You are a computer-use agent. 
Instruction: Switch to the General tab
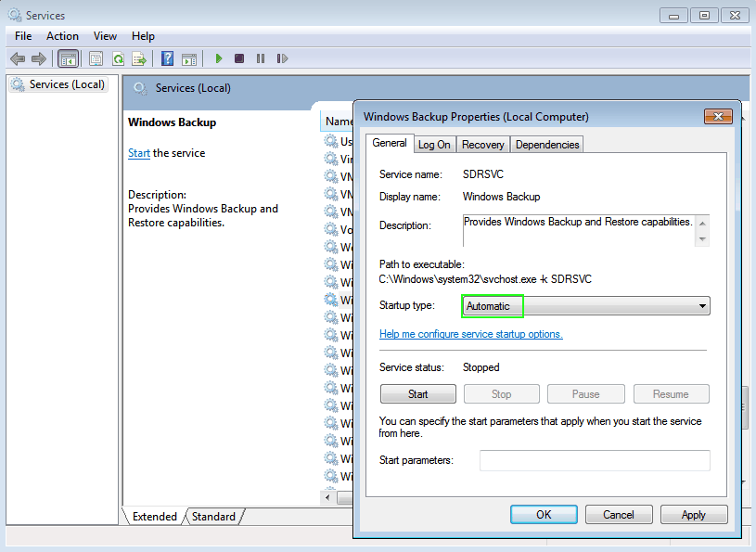click(x=390, y=143)
